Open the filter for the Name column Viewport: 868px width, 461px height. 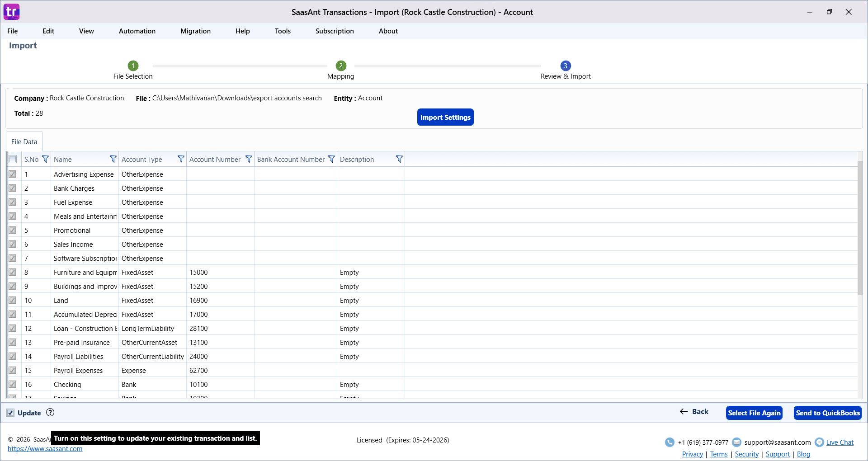113,159
